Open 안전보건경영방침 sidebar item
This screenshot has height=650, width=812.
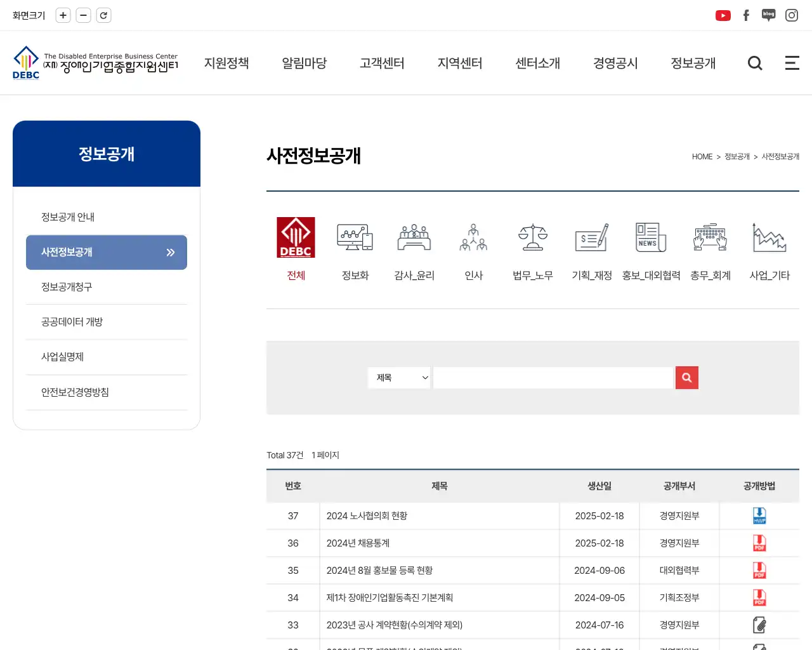(107, 392)
